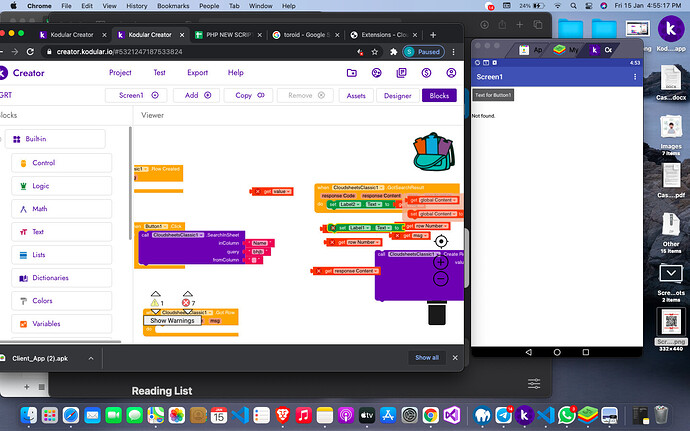Click the red error counter icon
690x431 pixels.
(x=186, y=302)
